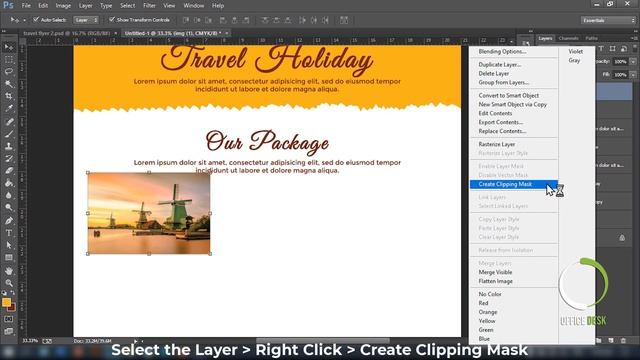This screenshot has height=360, width=640.
Task: Select the Horizontal Type tool
Action: click(x=9, y=233)
